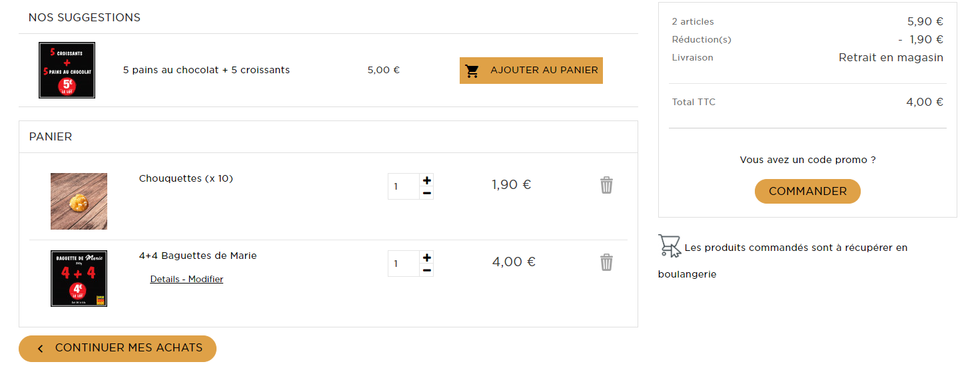Click the cart icon in the Ajouter au panier button
Screen dimensions: 980x390
pyautogui.click(x=472, y=71)
